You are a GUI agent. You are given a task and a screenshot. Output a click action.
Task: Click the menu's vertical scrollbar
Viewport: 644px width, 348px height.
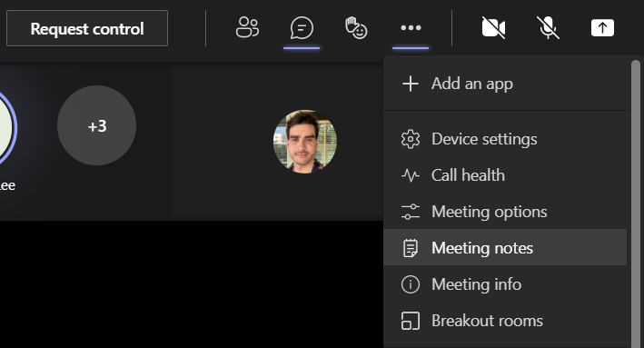tap(636, 204)
